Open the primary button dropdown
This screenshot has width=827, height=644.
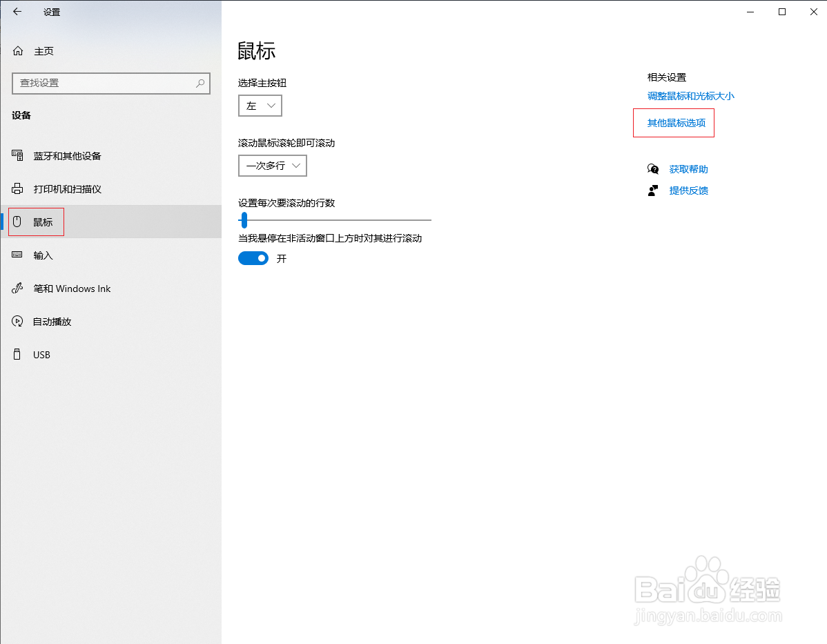pos(260,105)
